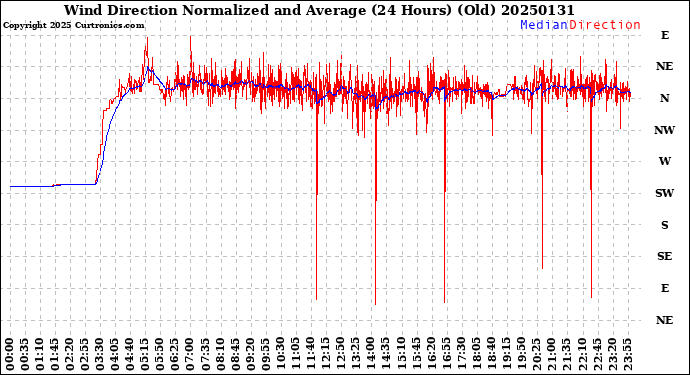The image size is (690, 375).
Task: Click the 04:40 time label
Action: (130, 355)
